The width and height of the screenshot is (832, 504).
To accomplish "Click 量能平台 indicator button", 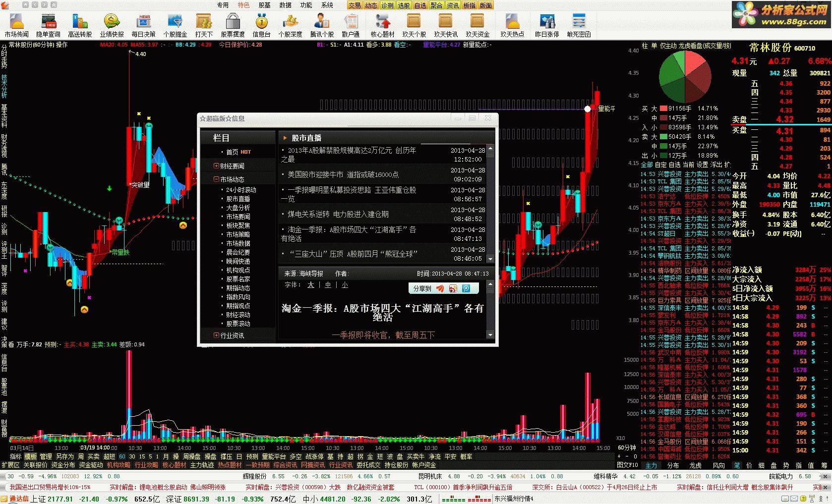I will pyautogui.click(x=274, y=456).
